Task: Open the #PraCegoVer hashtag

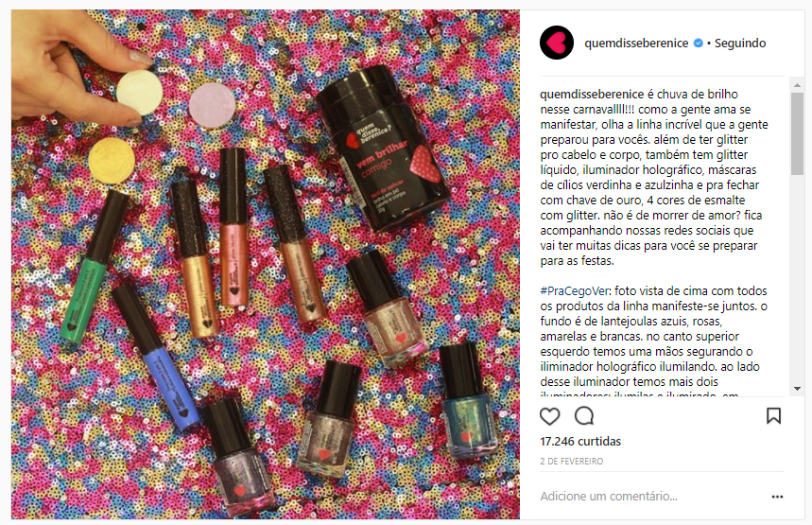Action: (575, 290)
